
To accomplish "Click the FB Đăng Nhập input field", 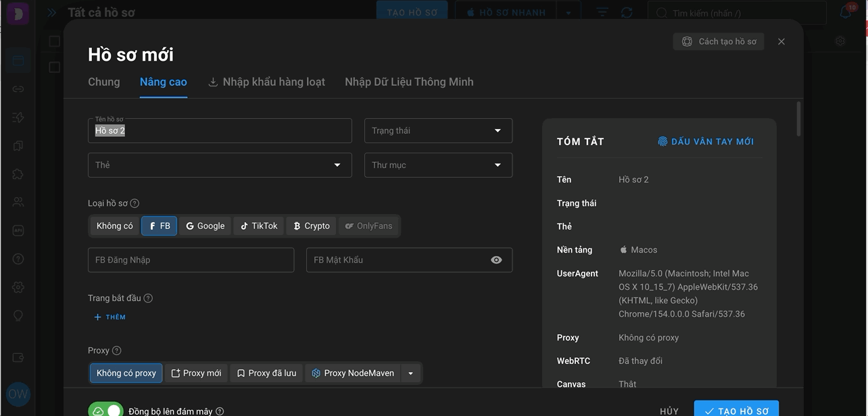I will click(191, 260).
